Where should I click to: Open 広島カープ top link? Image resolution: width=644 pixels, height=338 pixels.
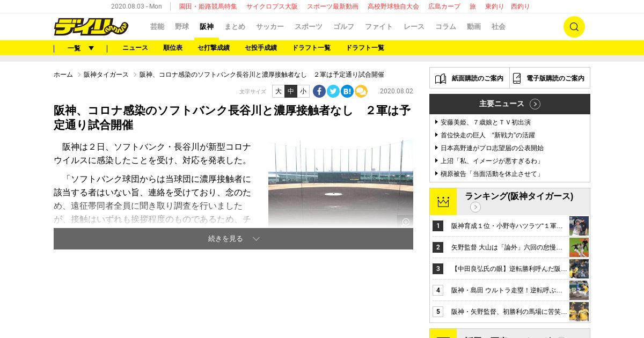pos(444,6)
